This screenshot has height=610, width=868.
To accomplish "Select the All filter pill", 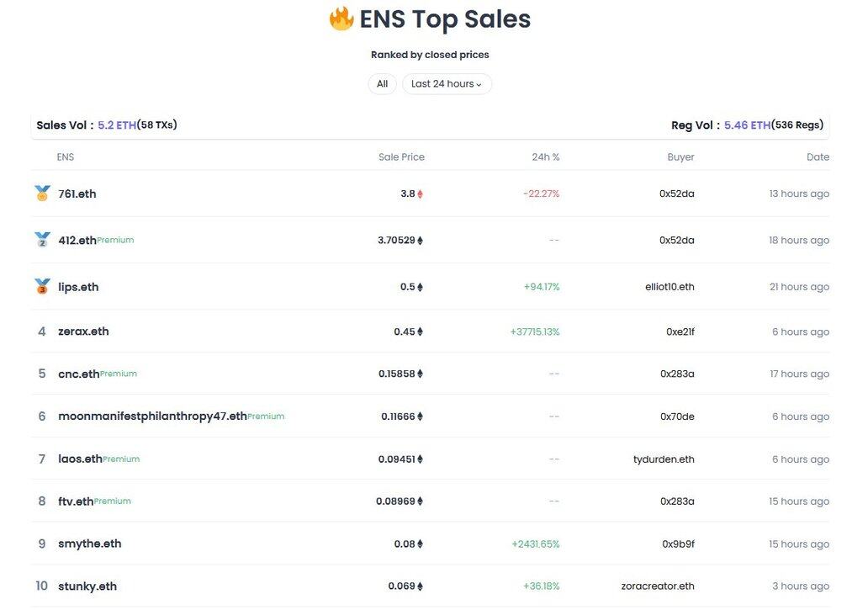I will 382,83.
